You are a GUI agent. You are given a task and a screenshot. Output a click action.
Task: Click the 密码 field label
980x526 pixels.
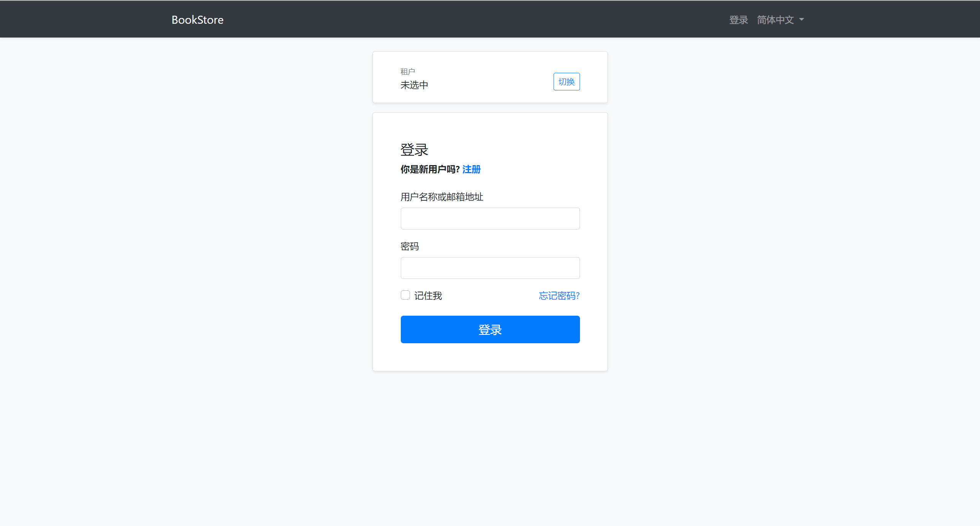coord(410,246)
